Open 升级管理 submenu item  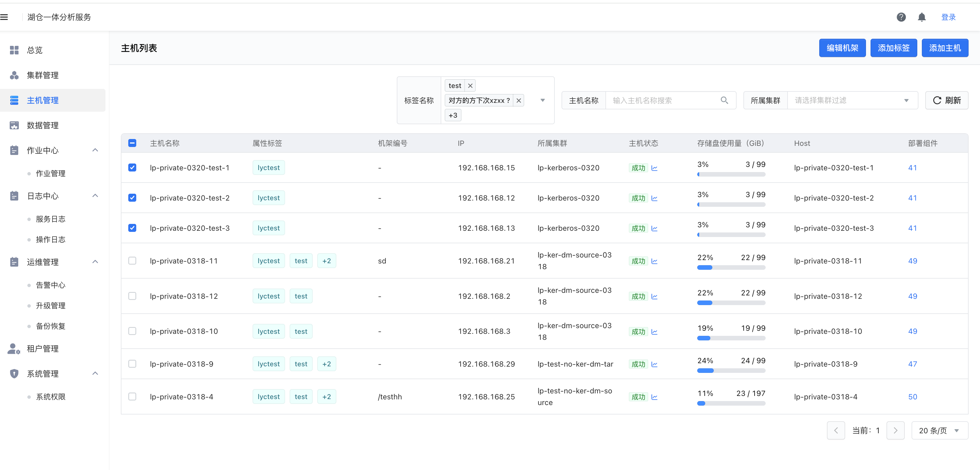click(x=51, y=306)
